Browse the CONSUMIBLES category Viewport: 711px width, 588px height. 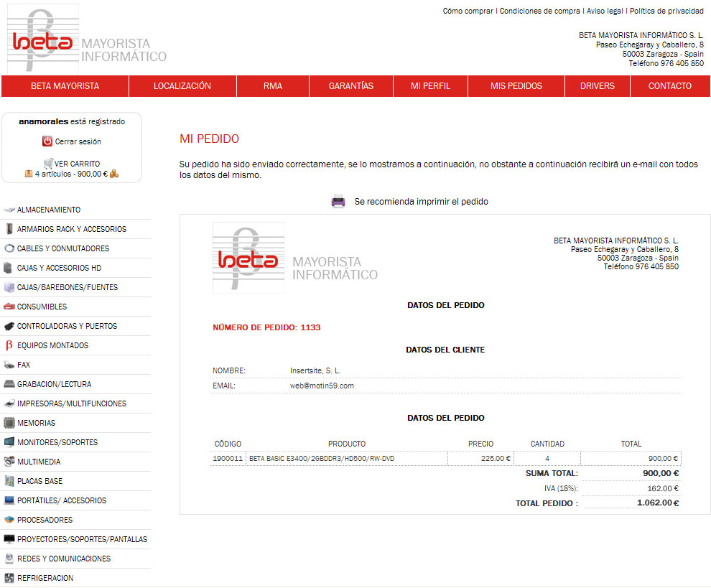click(42, 307)
